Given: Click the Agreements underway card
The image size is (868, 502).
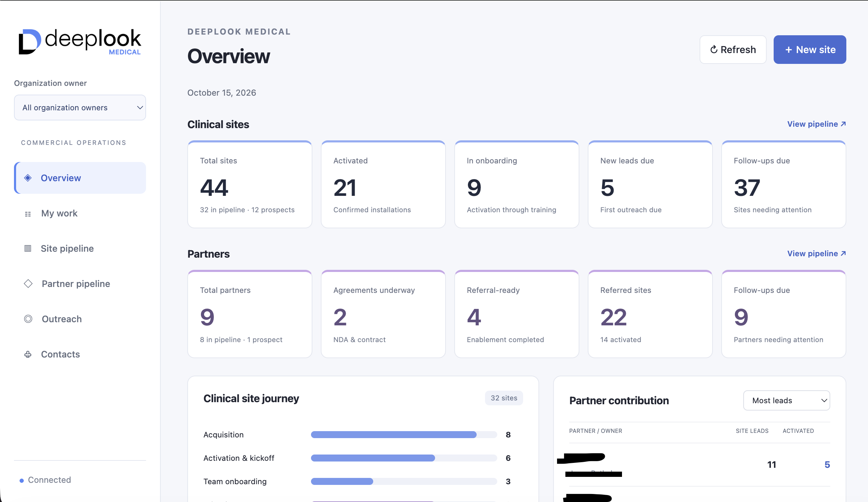Looking at the screenshot, I should [383, 314].
